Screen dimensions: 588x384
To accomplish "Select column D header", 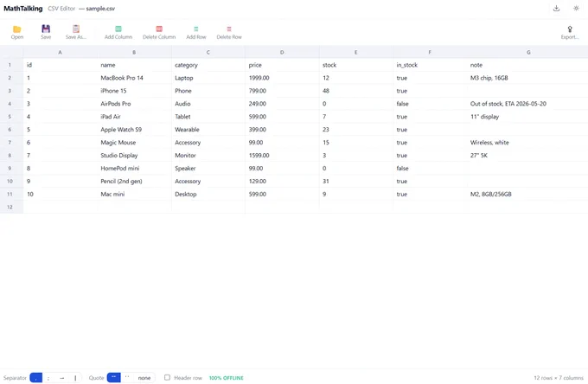I will [x=282, y=52].
